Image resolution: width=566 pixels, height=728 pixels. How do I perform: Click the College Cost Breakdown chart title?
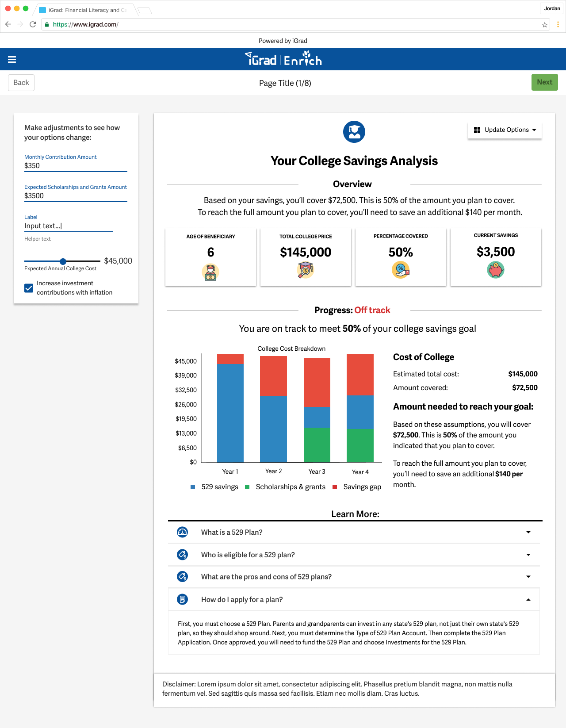coord(291,349)
